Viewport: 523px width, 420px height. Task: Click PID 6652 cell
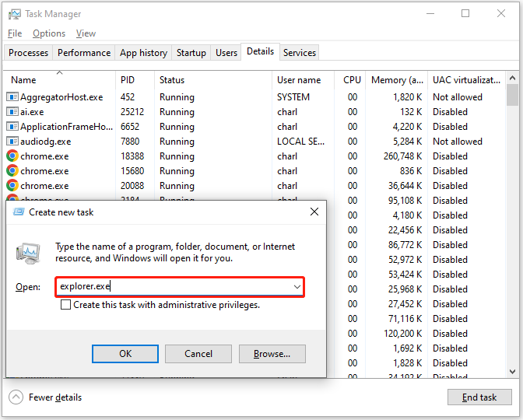coord(130,127)
